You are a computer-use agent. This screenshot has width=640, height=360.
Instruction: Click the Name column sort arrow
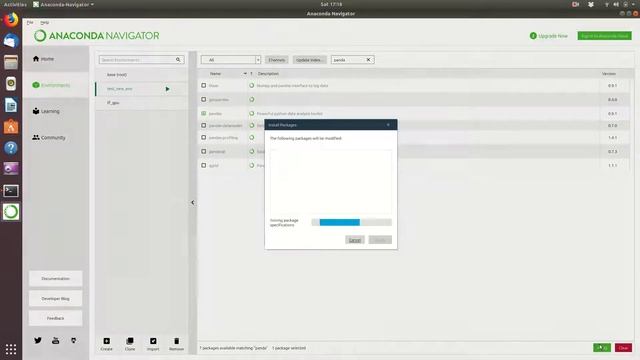click(x=245, y=73)
